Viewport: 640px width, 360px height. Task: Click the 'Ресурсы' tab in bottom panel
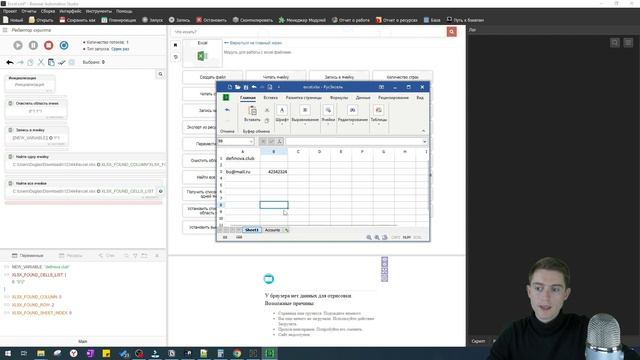point(71,256)
